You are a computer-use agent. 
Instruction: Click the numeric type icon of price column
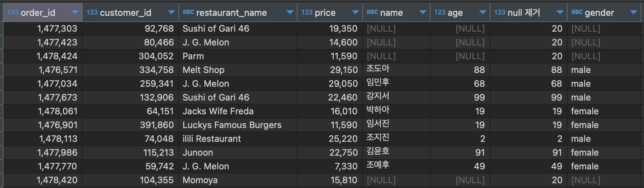(307, 12)
